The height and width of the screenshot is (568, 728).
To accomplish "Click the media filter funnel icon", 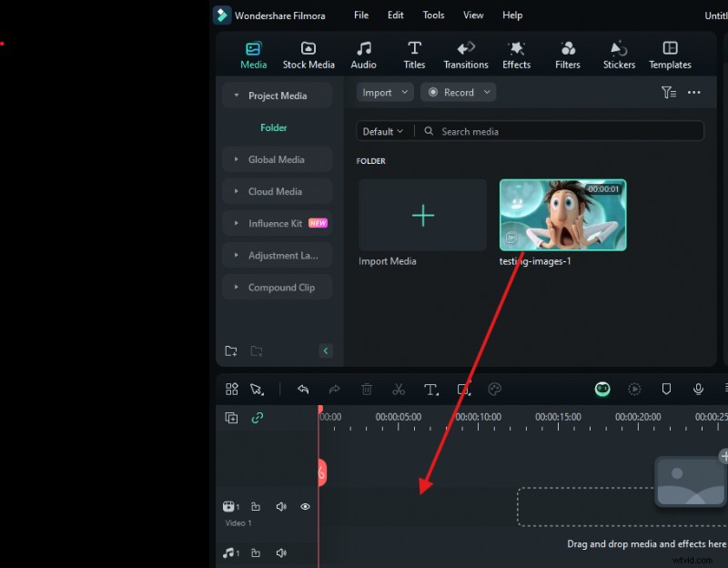I will (x=669, y=92).
